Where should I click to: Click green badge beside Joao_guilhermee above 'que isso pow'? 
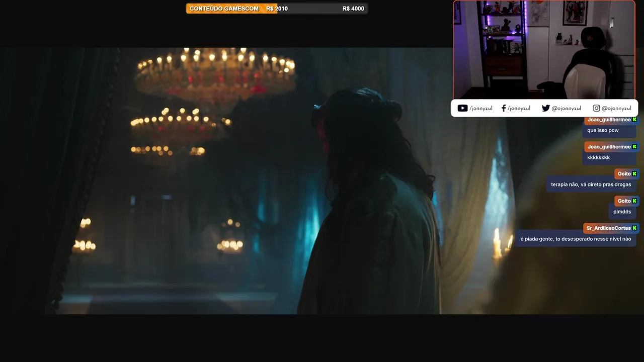click(x=635, y=120)
